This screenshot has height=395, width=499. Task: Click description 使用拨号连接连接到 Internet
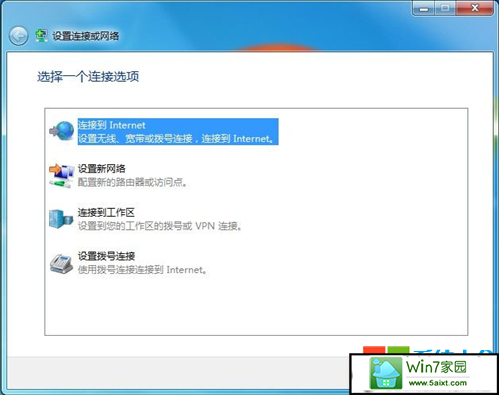click(142, 270)
